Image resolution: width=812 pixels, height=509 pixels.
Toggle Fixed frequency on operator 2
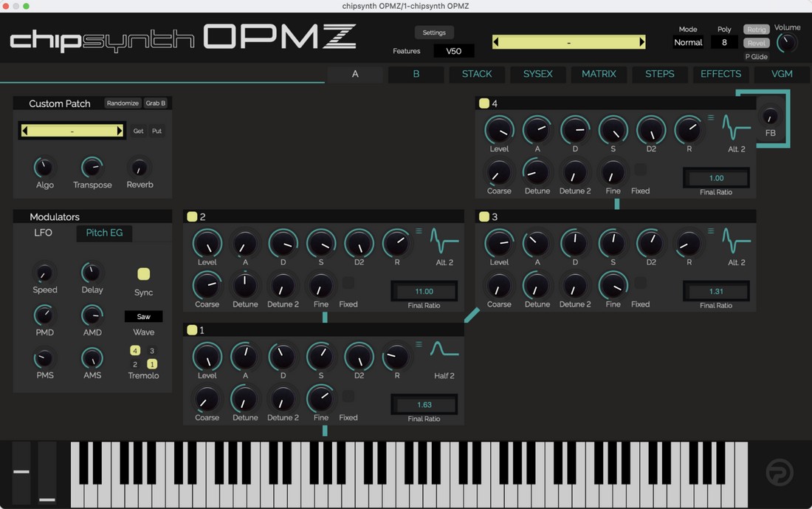pyautogui.click(x=348, y=282)
